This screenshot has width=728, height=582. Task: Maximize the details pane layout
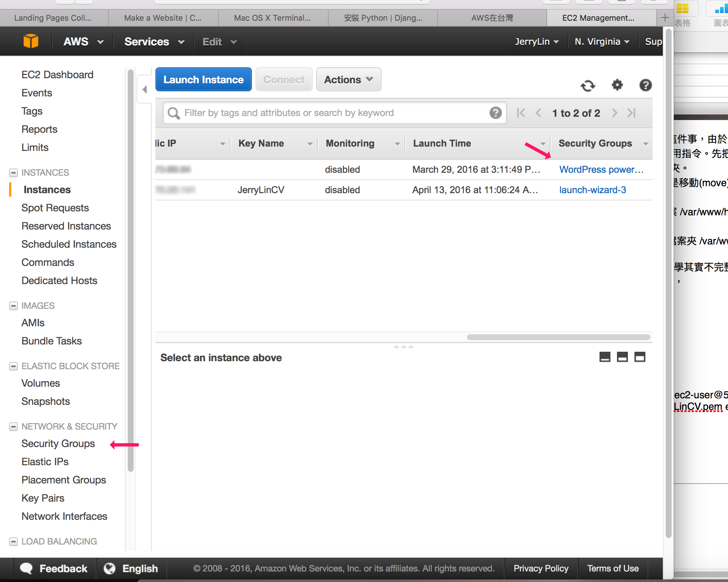(x=640, y=357)
